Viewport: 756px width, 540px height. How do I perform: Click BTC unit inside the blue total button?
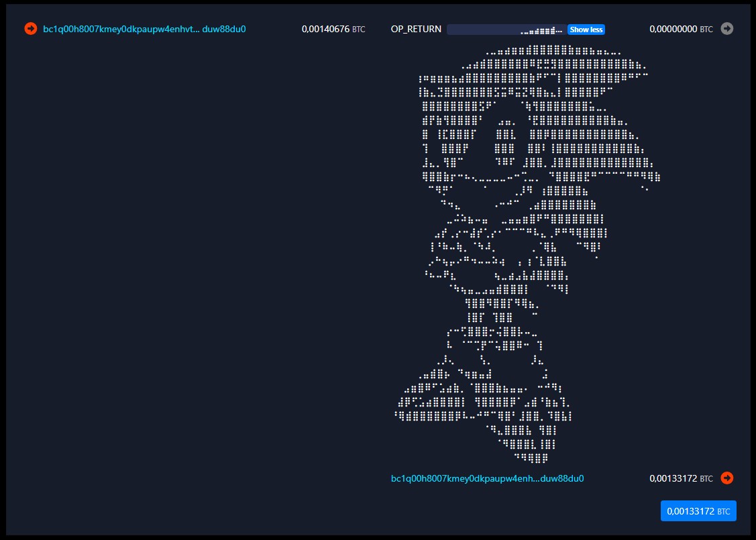tap(723, 512)
